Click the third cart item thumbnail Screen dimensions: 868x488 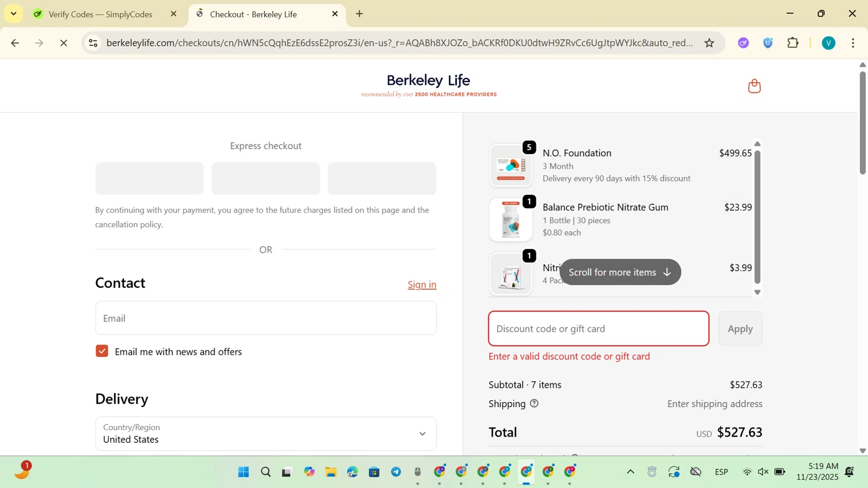[x=510, y=274]
